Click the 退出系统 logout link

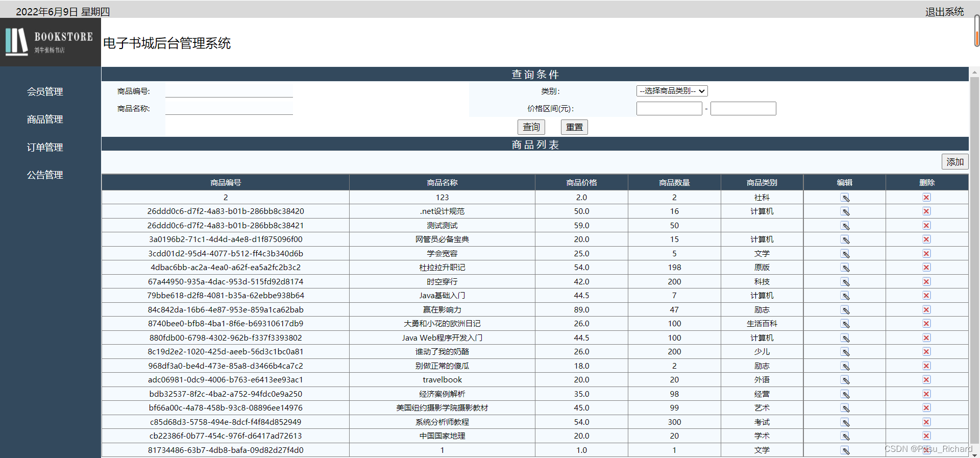tap(944, 11)
